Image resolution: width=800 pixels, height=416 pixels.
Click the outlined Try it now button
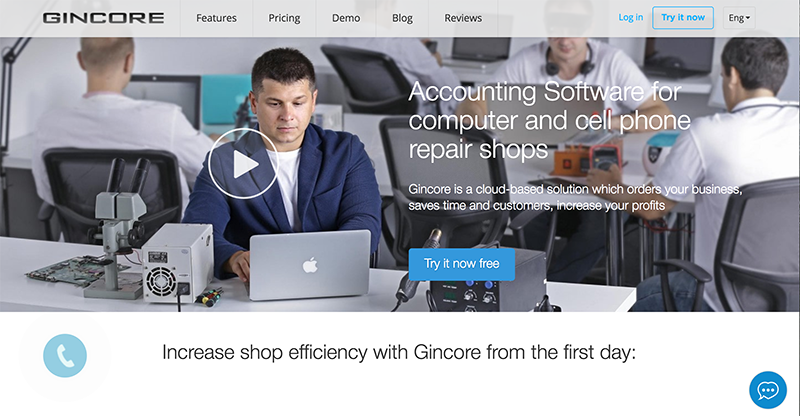683,17
